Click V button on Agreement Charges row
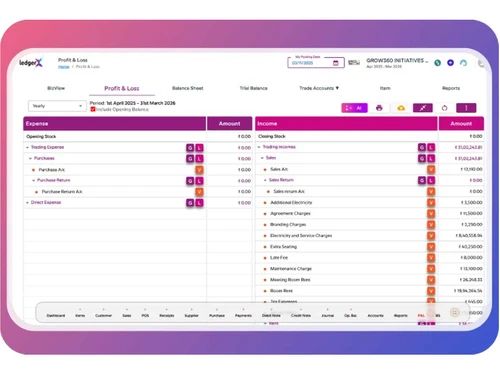 pyautogui.click(x=431, y=213)
